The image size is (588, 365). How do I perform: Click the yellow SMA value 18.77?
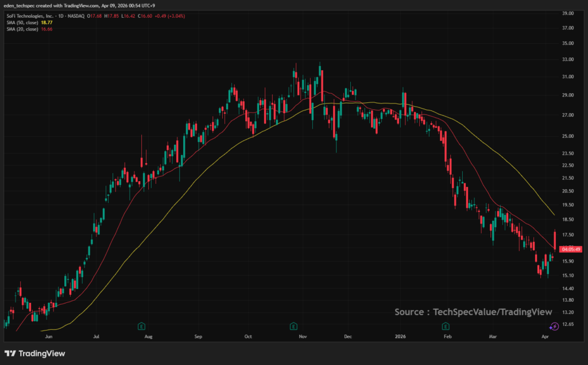(x=47, y=22)
